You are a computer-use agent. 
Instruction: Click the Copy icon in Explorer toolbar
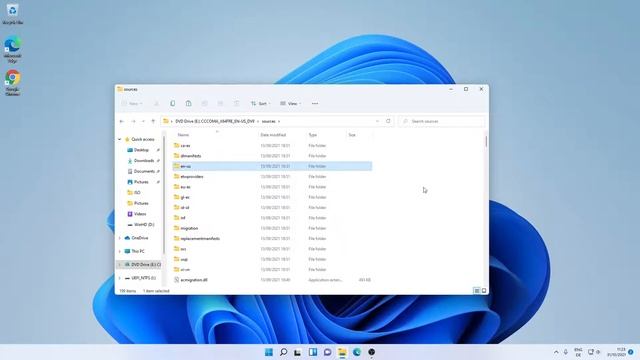click(x=173, y=104)
